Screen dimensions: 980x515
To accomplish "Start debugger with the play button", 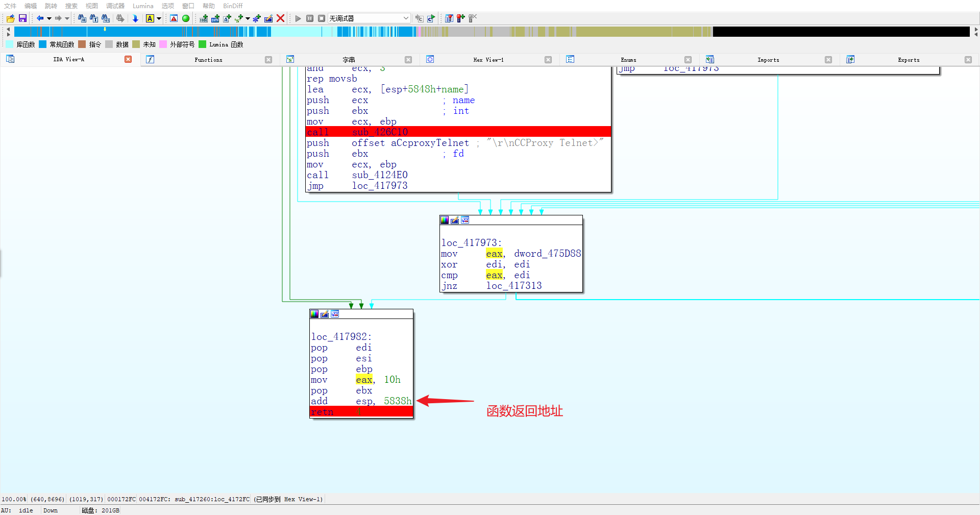I will tap(298, 18).
